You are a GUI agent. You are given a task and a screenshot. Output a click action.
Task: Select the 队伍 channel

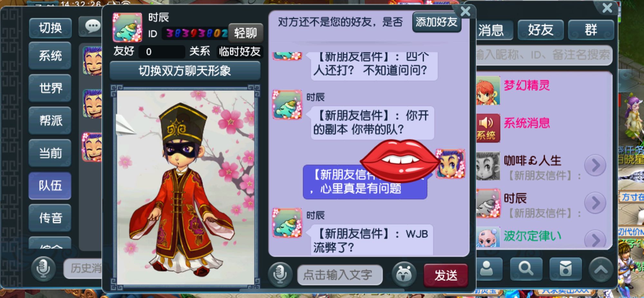[50, 185]
